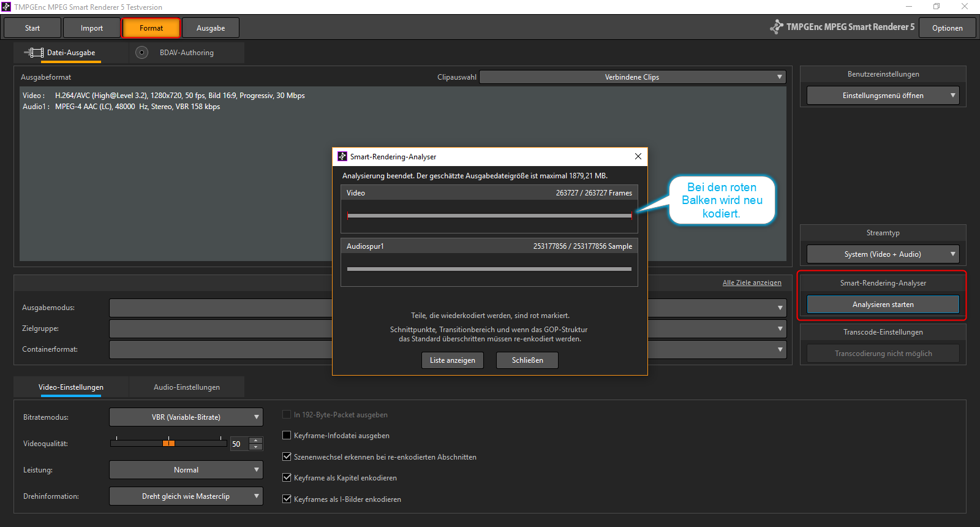Open the Bitratemodus VBR dropdown
The width and height of the screenshot is (980, 527).
pyautogui.click(x=186, y=417)
